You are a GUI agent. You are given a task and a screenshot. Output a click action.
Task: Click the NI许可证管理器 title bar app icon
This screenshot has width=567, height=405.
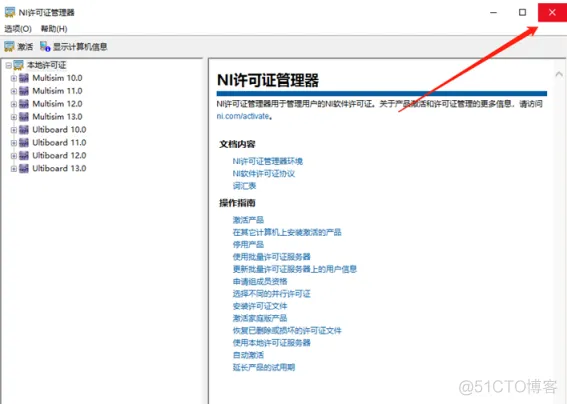pyautogui.click(x=10, y=12)
